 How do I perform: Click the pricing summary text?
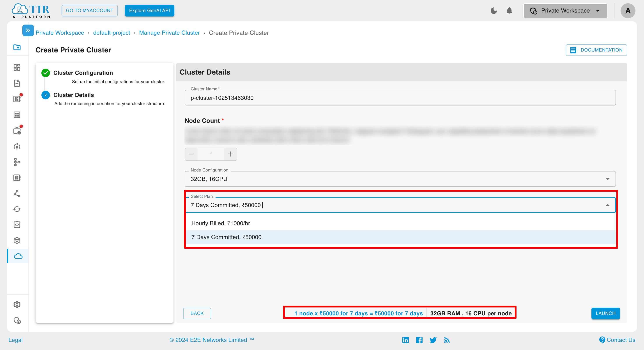tap(359, 313)
